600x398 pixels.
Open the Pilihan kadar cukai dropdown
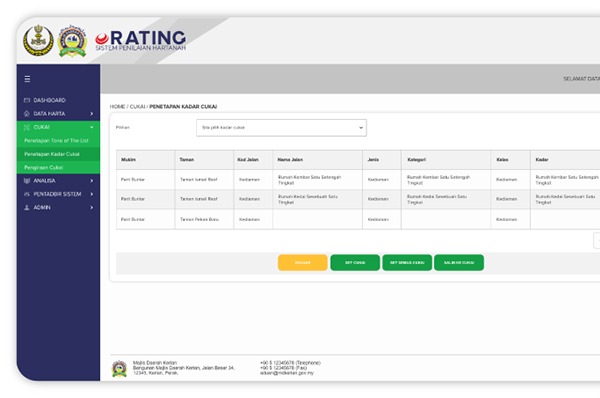coord(281,128)
